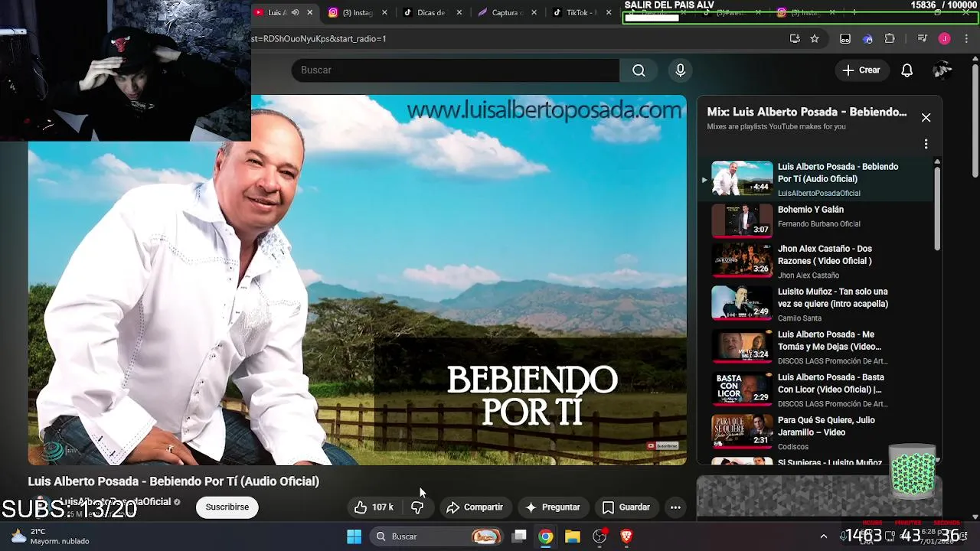The width and height of the screenshot is (980, 551).
Task: Click the YouTube search magnifier button
Action: [x=639, y=70]
